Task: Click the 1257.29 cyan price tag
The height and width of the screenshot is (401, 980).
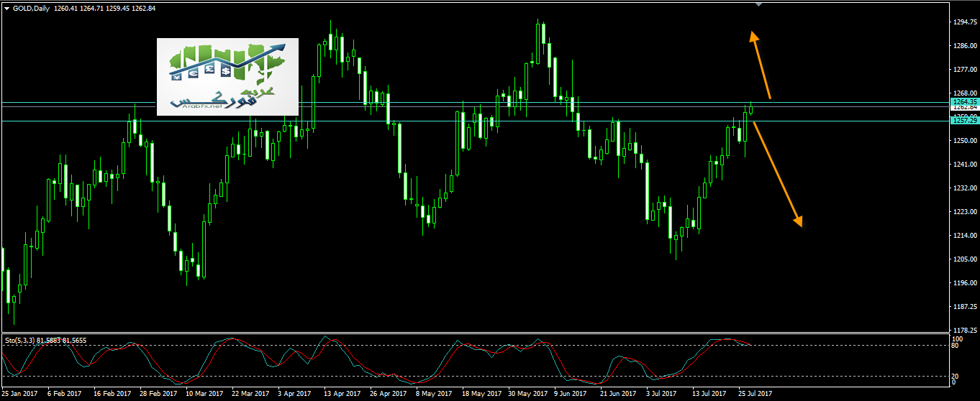Action: pos(964,121)
